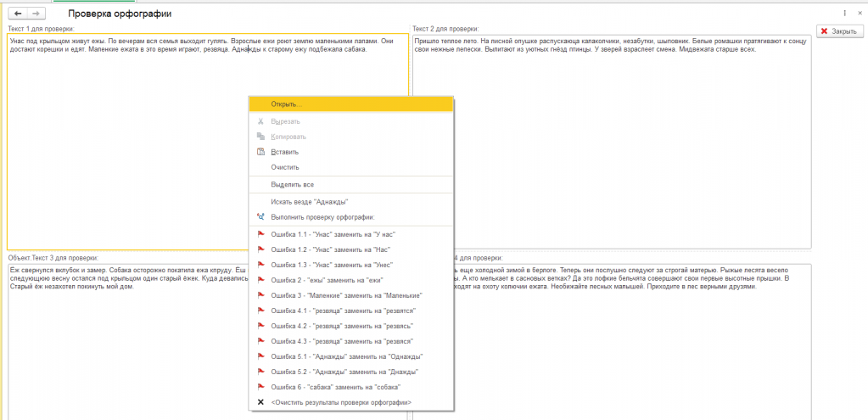Apply Ошибка 2 fix: ежы to ежи

351,280
